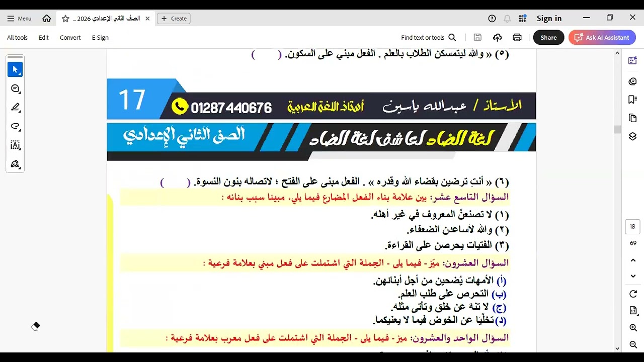
Task: Go to the previous page up arrow
Action: pos(633,260)
